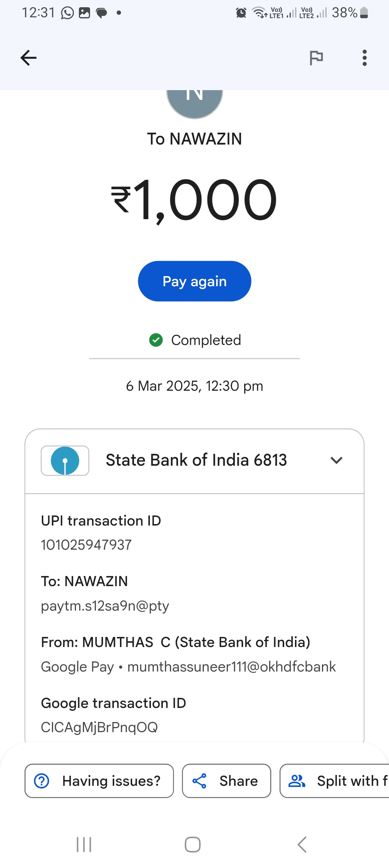This screenshot has width=389, height=868.
Task: Tap the Google transaction ID value
Action: pyautogui.click(x=99, y=727)
